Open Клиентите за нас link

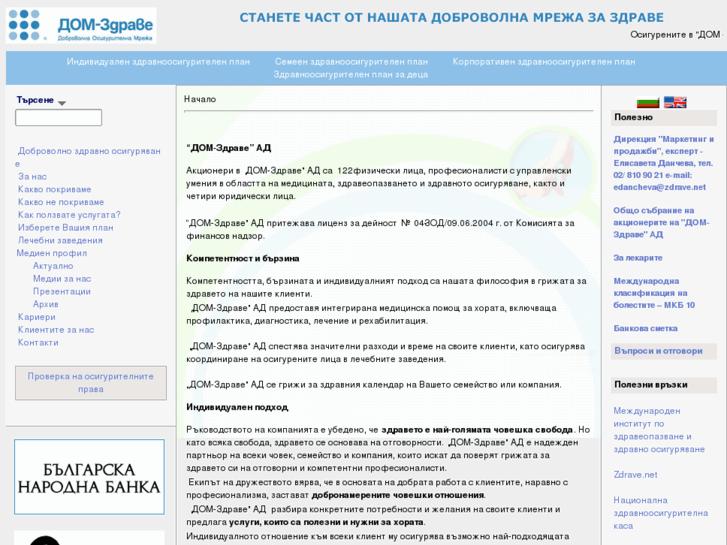click(56, 330)
